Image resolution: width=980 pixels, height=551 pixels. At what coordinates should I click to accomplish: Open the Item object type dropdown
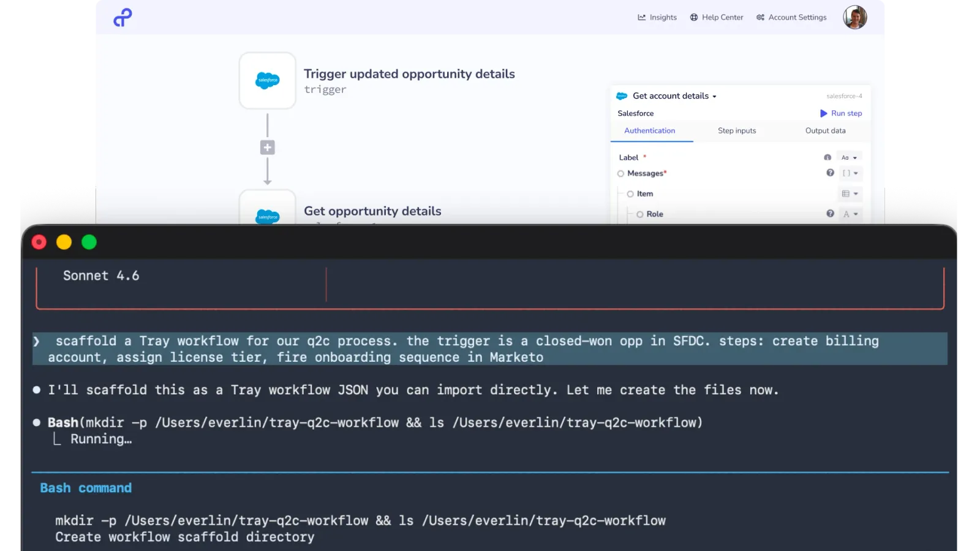tap(850, 193)
